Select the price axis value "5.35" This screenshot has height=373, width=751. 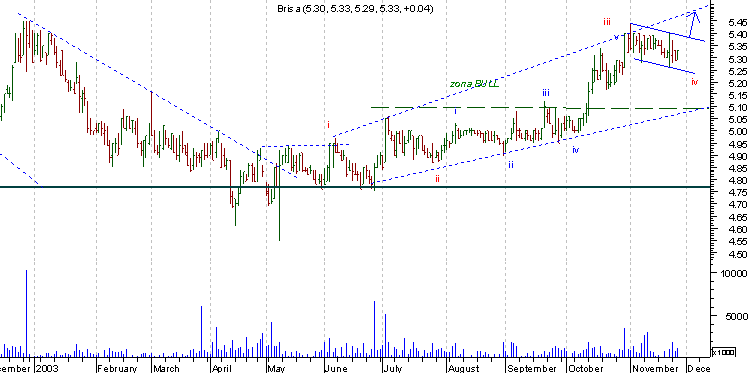737,47
